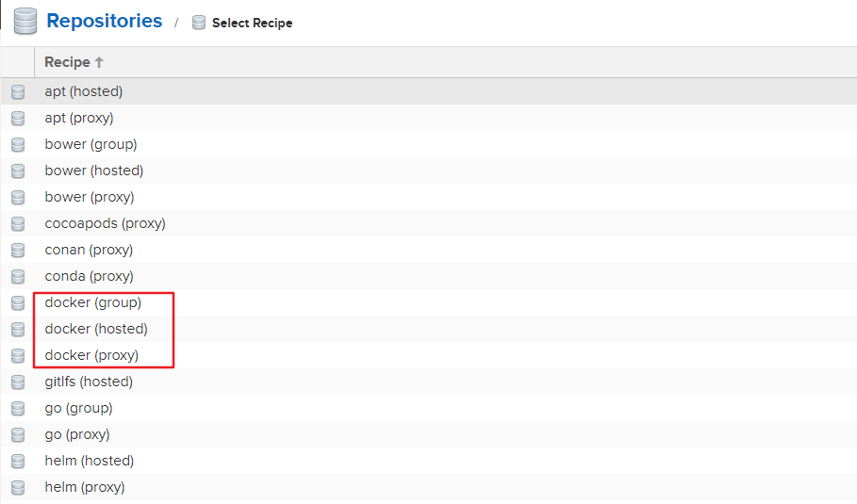Open the Repositories breadcrumb link
Image resolution: width=857 pixels, height=504 pixels.
tap(104, 21)
